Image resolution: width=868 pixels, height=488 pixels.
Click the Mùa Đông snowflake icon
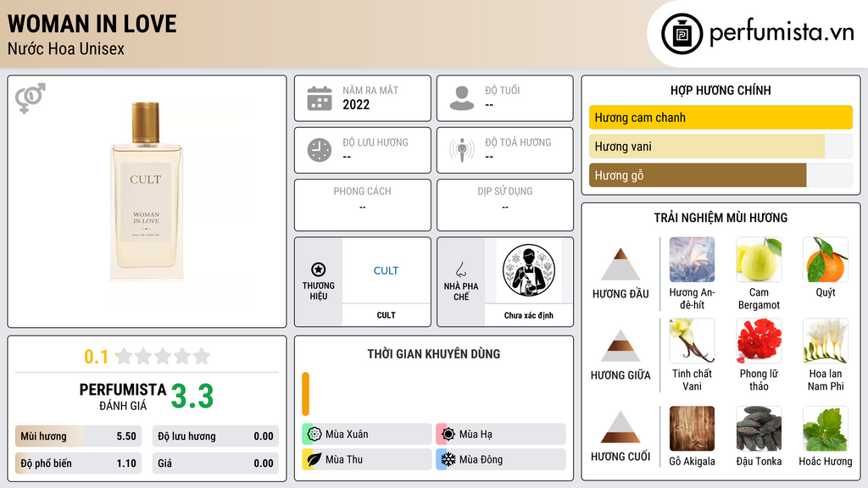pyautogui.click(x=448, y=460)
